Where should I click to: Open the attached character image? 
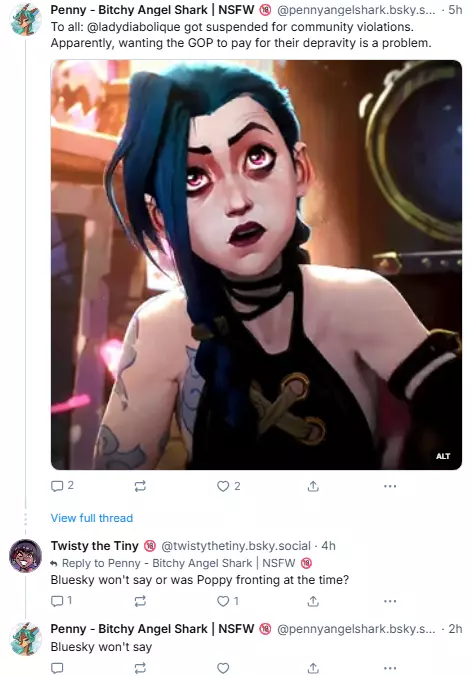[256, 265]
